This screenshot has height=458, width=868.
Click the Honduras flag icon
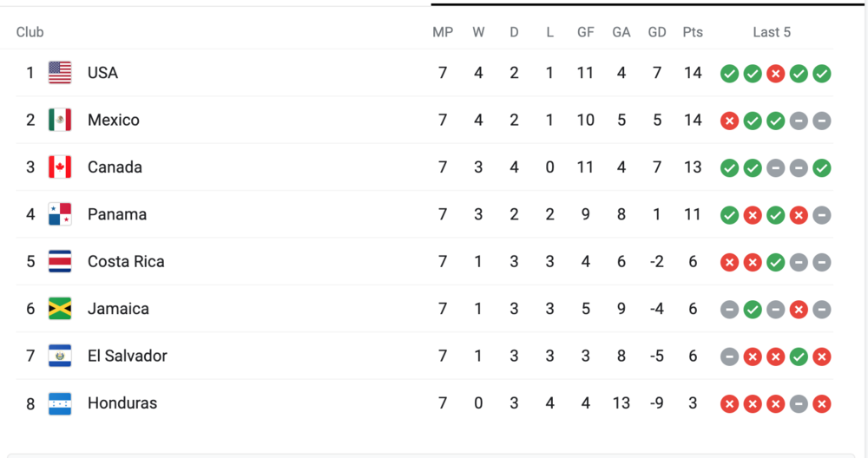pyautogui.click(x=60, y=403)
